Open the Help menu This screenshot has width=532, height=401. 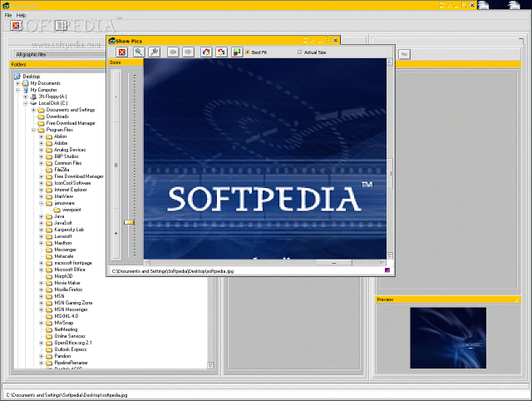point(21,15)
